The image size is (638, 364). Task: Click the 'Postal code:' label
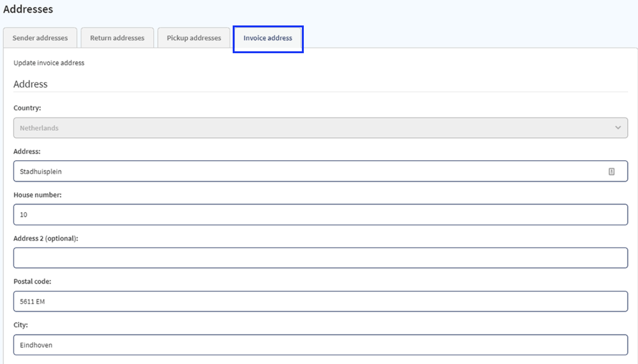point(32,282)
